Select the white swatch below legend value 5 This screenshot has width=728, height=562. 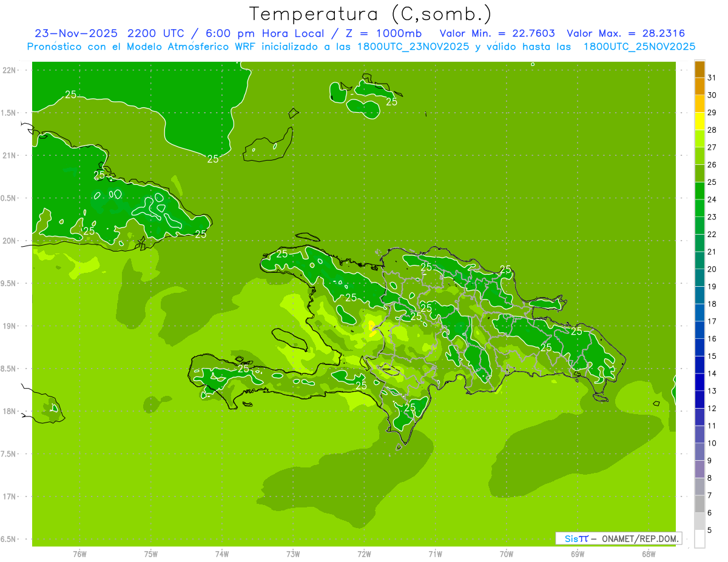[x=699, y=539]
